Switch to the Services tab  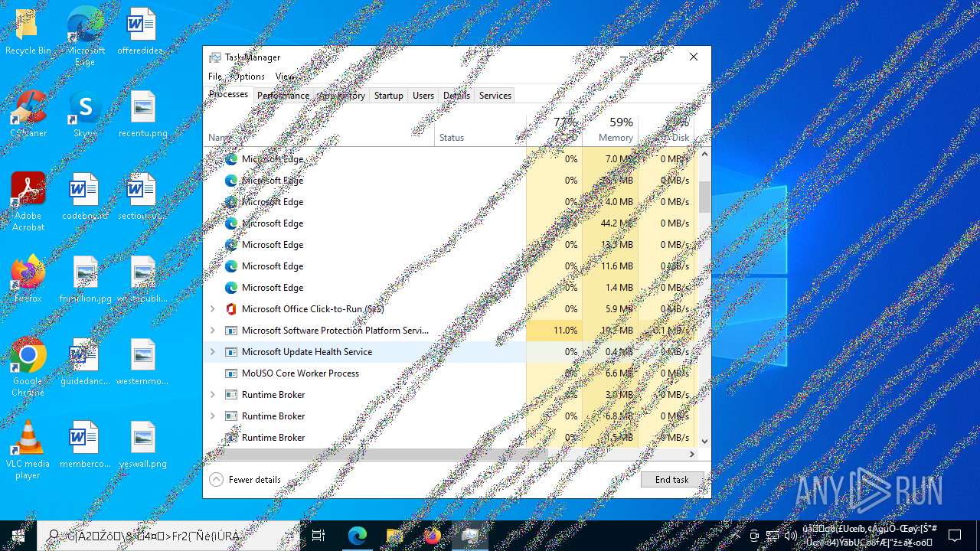pos(495,96)
